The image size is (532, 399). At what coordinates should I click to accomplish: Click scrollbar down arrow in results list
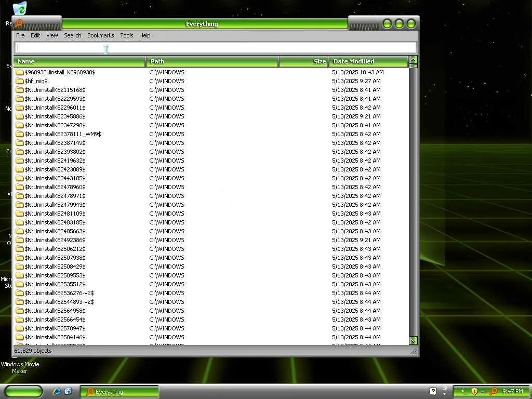click(413, 340)
